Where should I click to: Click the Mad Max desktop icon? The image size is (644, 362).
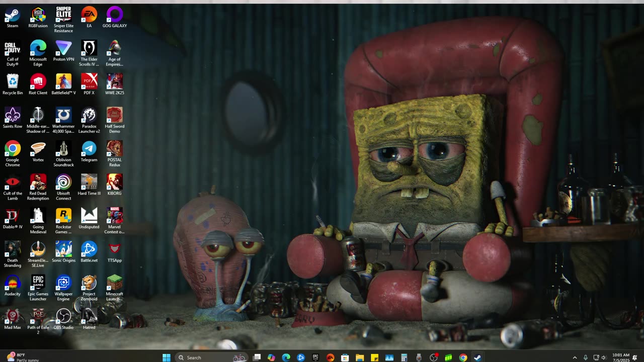[13, 319]
